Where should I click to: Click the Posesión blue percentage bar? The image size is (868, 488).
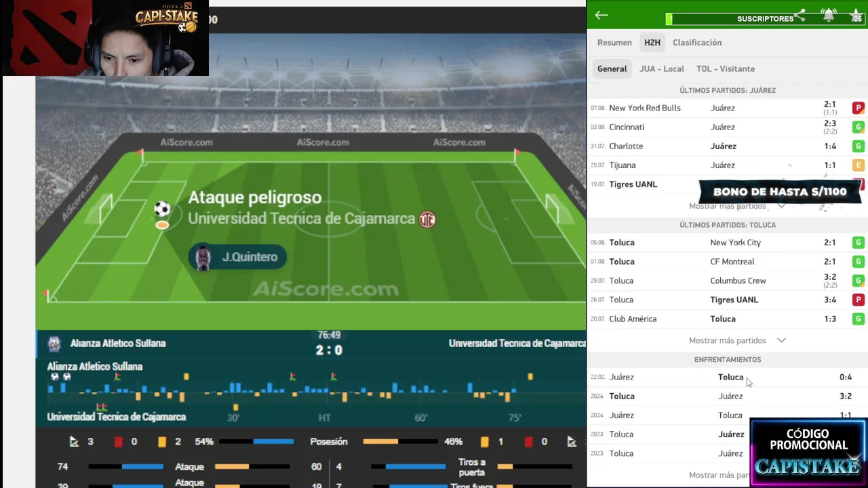(273, 441)
